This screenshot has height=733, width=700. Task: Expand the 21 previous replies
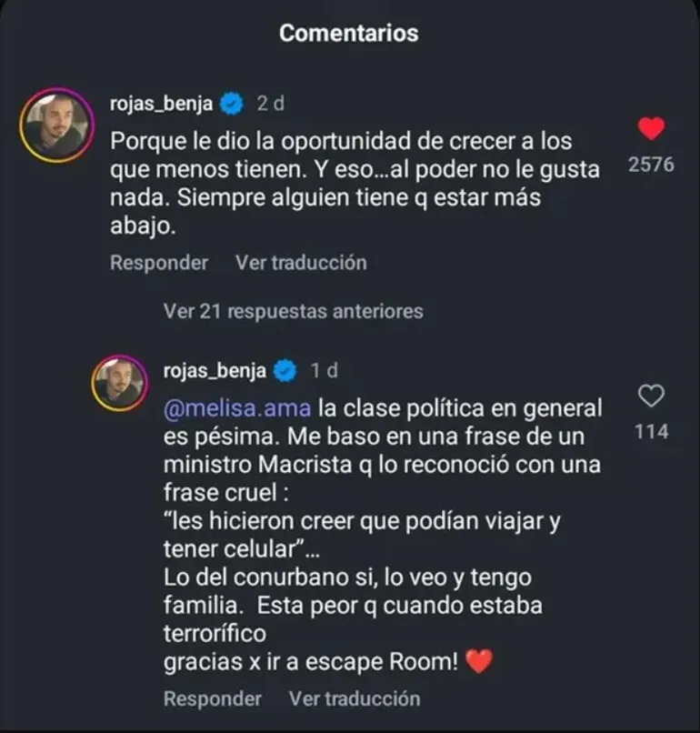tap(293, 311)
